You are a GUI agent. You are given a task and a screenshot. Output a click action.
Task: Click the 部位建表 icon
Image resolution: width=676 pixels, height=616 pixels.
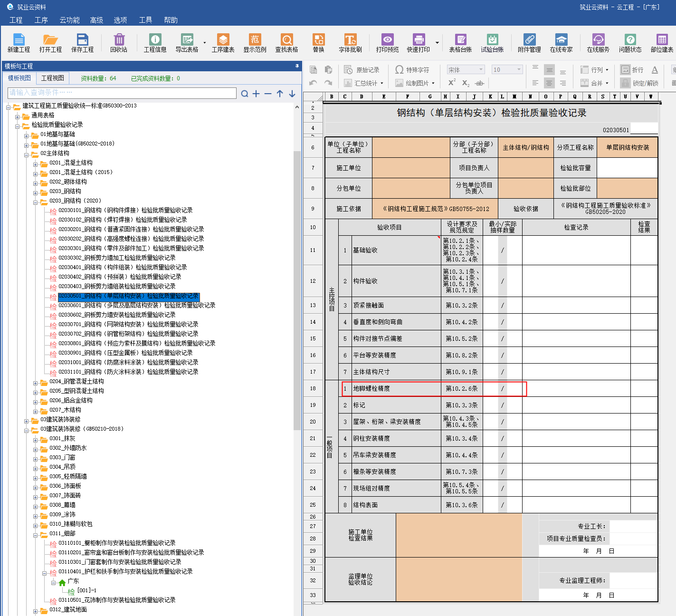point(662,43)
